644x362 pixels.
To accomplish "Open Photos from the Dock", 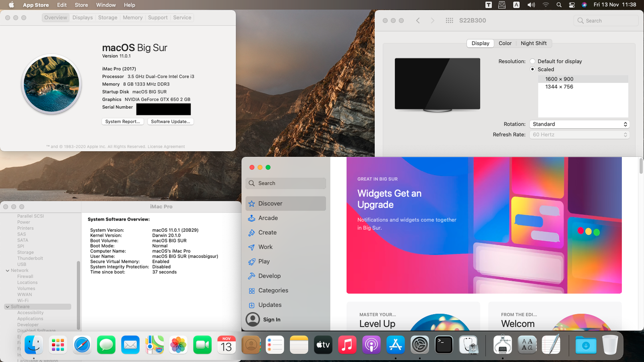I will (x=178, y=345).
